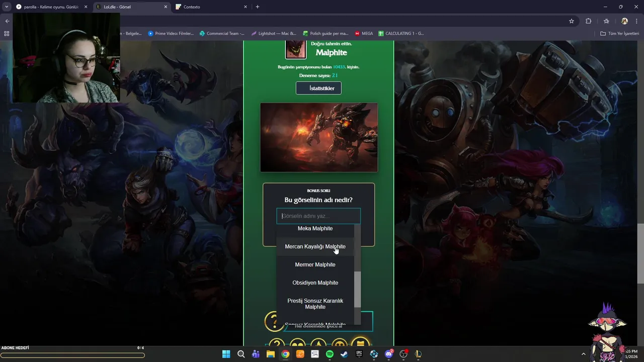Open the tab search dropdown arrow
Screen dimensions: 644x362
[7, 7]
